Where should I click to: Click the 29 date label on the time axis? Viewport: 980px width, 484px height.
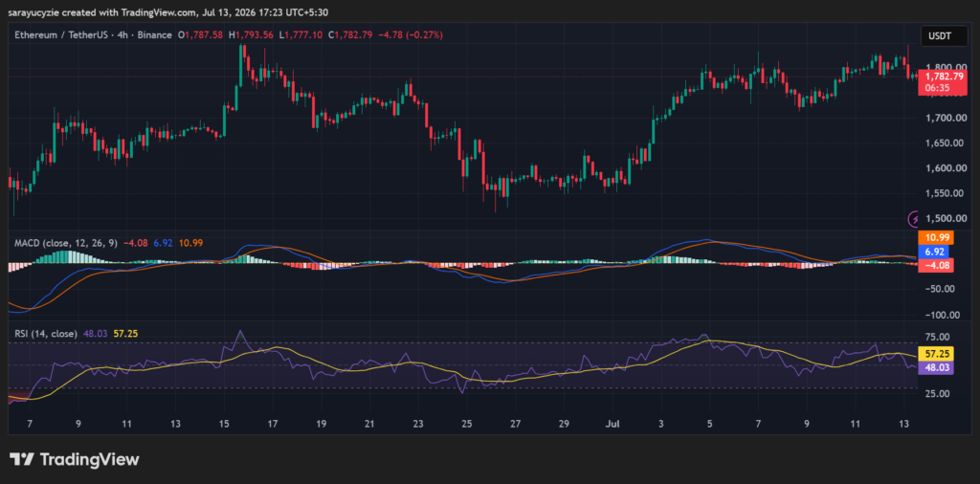click(564, 424)
